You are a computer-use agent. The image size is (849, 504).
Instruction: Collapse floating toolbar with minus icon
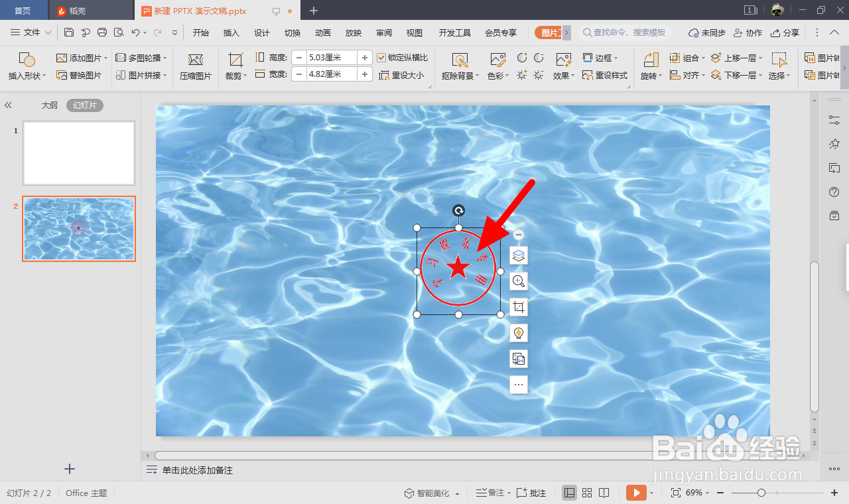pyautogui.click(x=519, y=235)
